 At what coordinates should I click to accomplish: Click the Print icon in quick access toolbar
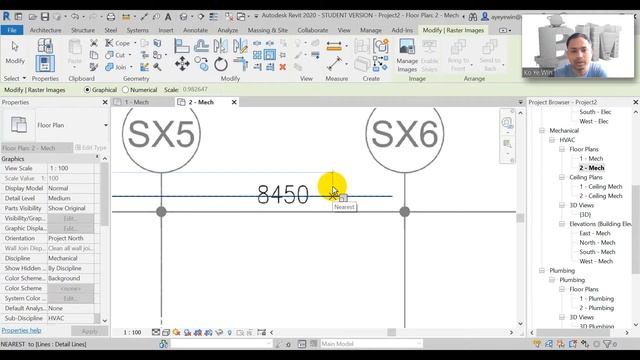pos(111,17)
